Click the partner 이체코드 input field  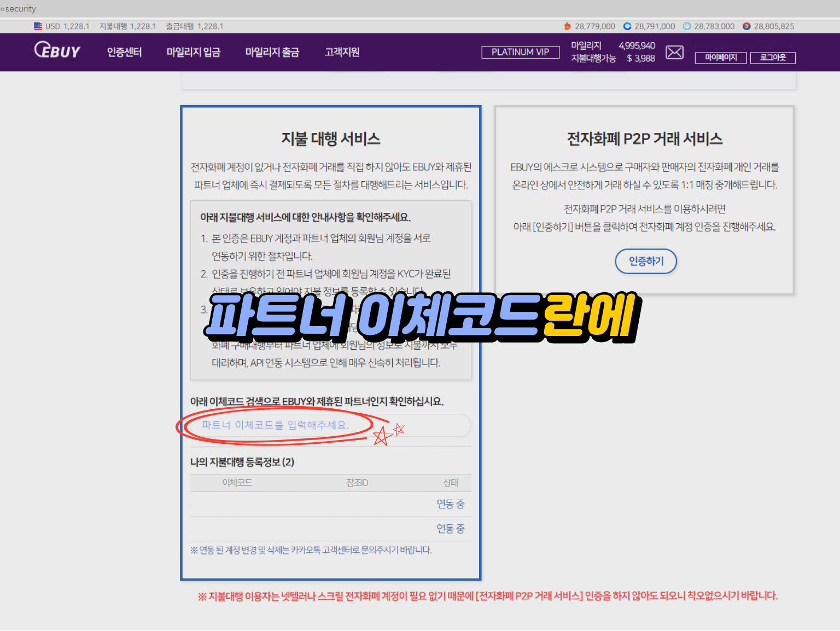click(x=328, y=425)
